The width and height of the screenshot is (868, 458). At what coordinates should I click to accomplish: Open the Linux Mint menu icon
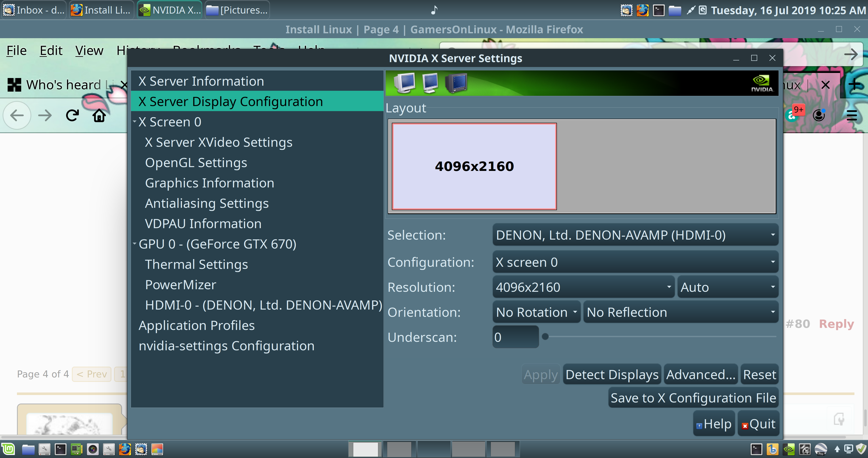click(x=8, y=449)
